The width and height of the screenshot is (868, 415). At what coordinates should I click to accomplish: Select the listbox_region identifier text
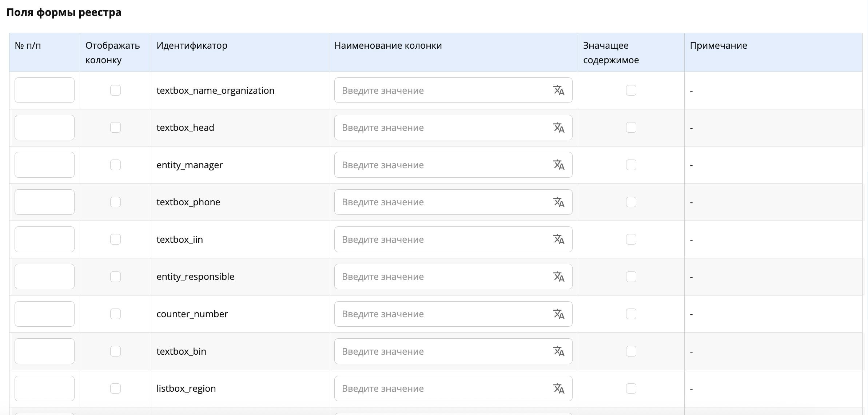(x=186, y=388)
